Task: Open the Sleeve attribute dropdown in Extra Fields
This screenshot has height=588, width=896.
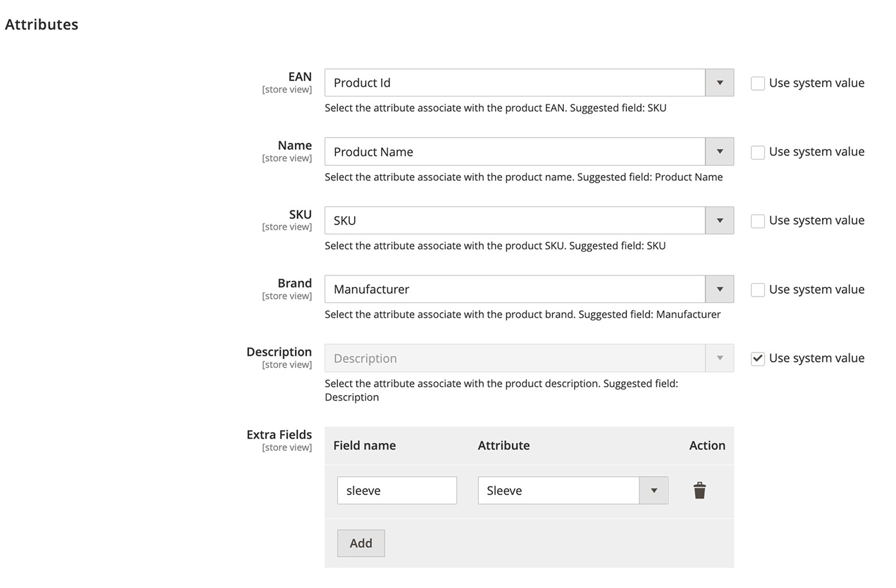Action: point(573,491)
